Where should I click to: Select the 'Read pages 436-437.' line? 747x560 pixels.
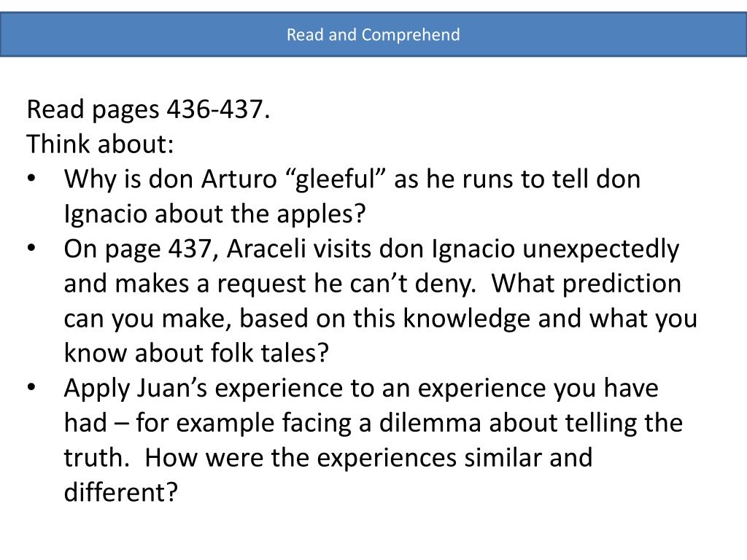[149, 109]
